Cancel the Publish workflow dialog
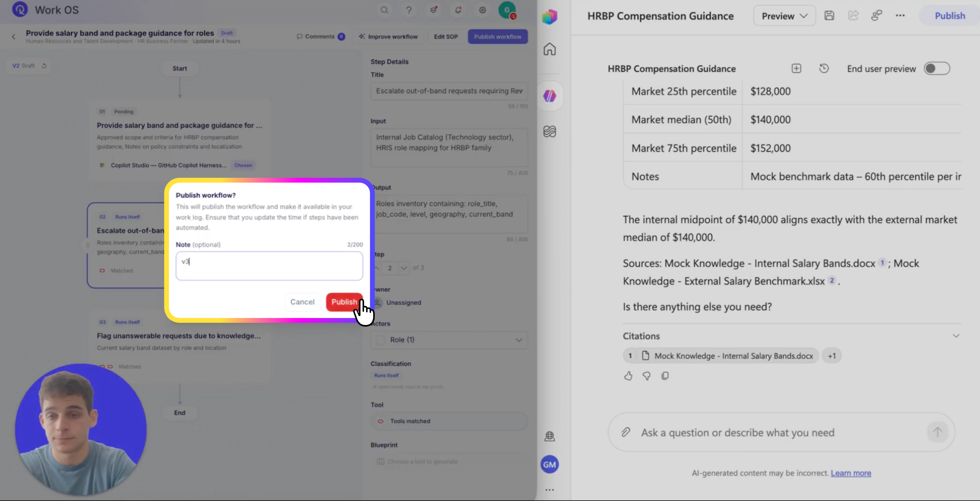Screen dimensions: 980x501 click(x=302, y=302)
